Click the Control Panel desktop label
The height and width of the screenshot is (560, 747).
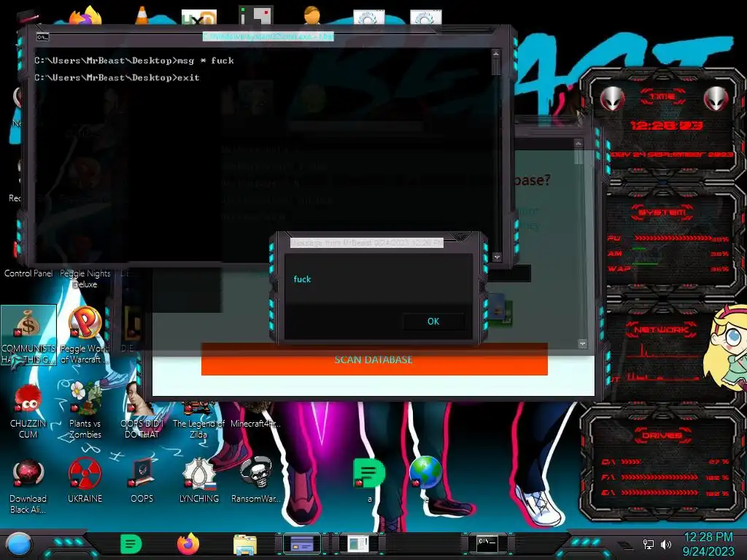28,273
